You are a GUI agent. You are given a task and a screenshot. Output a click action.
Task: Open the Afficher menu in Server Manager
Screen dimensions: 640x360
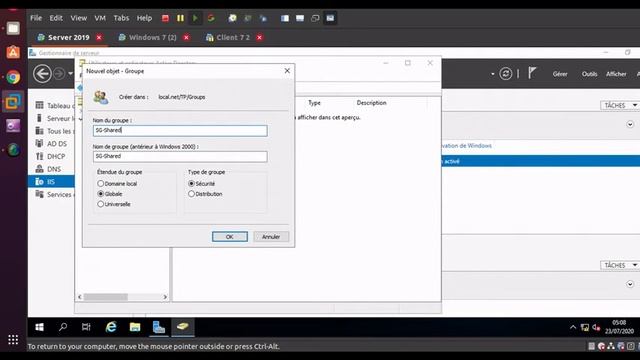tap(616, 74)
